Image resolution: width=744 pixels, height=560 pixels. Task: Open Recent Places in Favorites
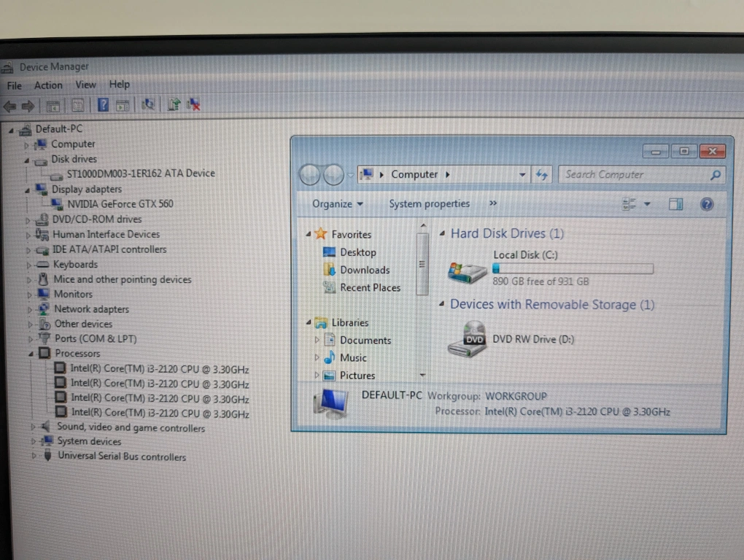tap(370, 288)
